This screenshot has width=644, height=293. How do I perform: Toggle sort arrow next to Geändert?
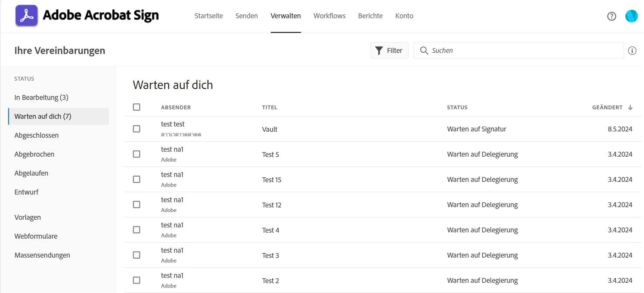[x=630, y=108]
